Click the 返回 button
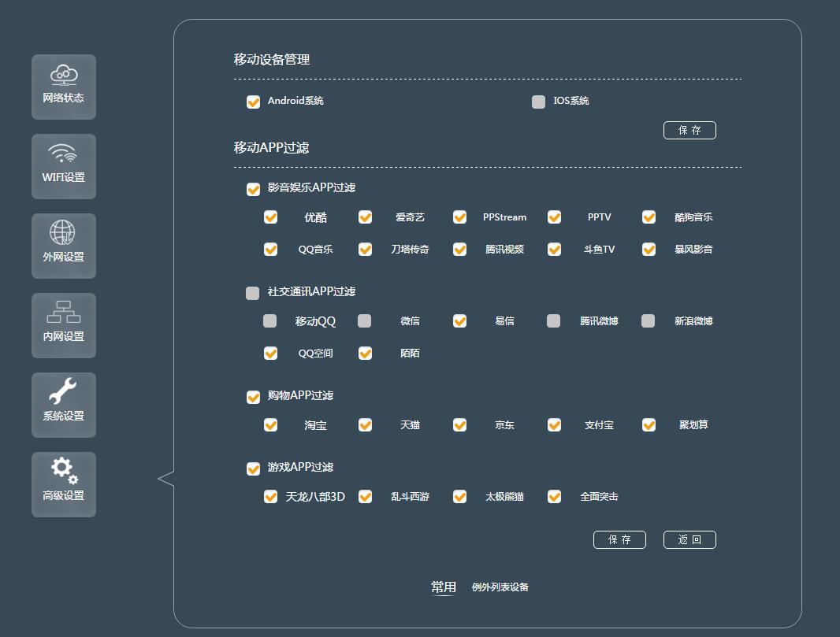 (x=689, y=539)
